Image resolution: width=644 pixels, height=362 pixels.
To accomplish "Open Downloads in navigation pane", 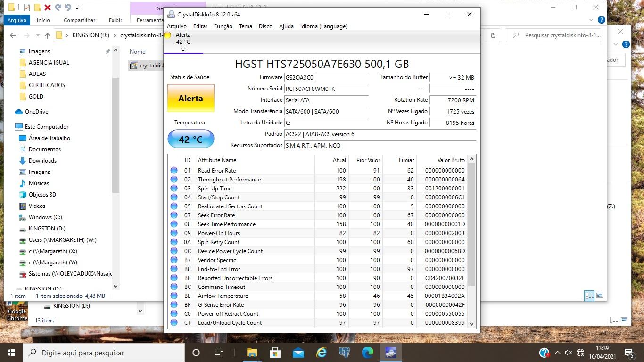I will click(x=42, y=161).
